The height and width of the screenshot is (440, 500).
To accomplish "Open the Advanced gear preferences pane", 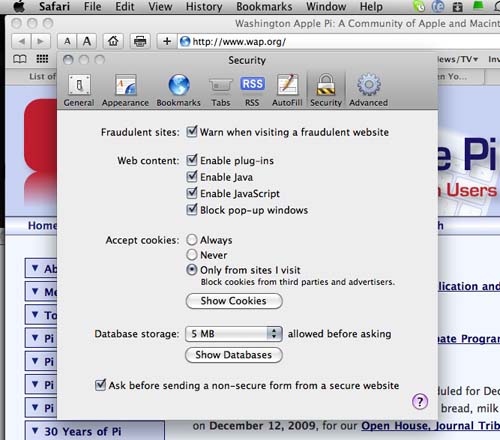I will coord(369,90).
